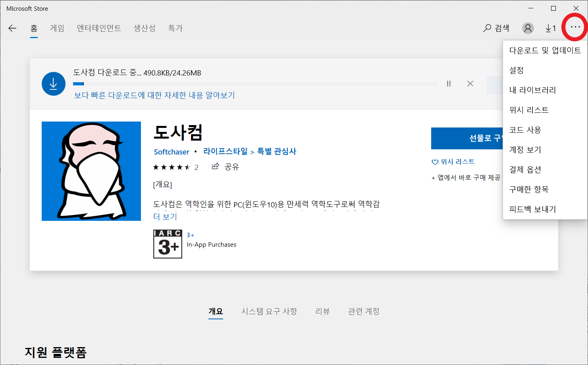Click the star rating of the app
The image size is (588, 365).
(x=172, y=167)
